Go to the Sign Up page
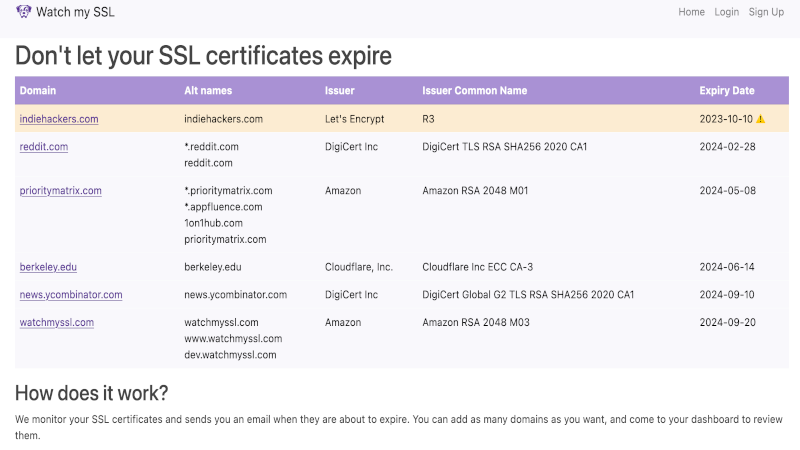The image size is (800, 450). (766, 12)
